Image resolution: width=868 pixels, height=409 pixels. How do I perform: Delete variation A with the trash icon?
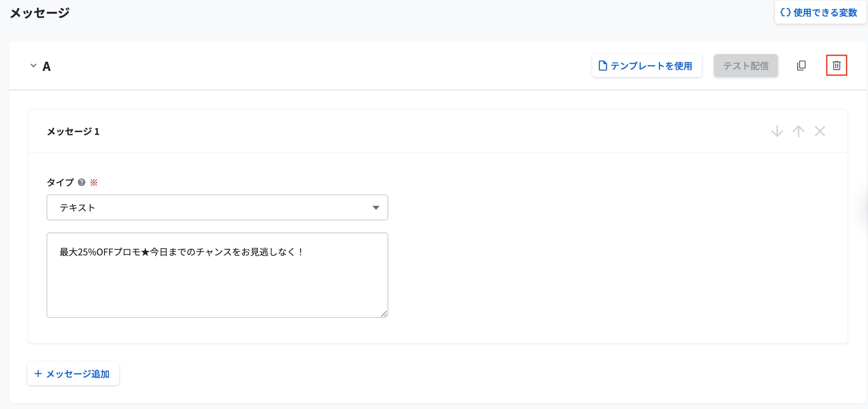[x=836, y=66]
